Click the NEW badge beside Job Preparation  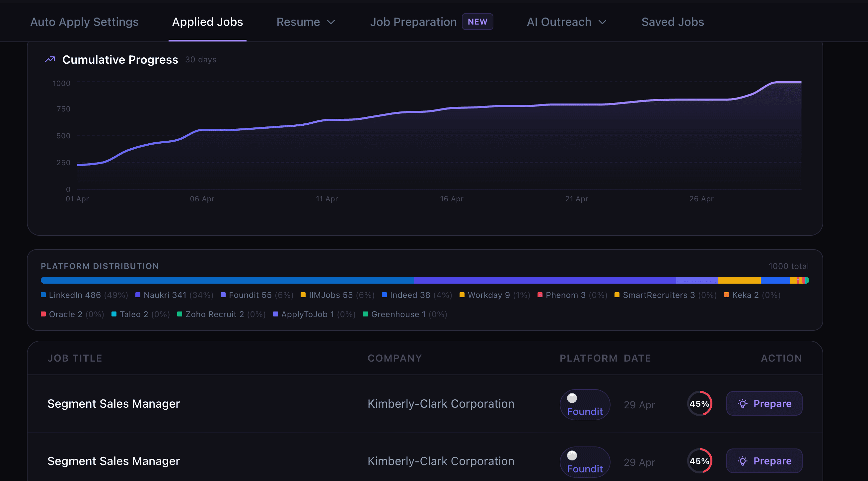tap(477, 22)
